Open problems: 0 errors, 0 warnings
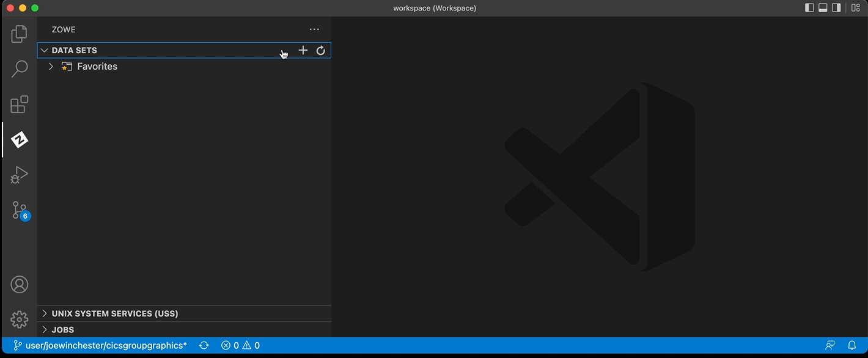The height and width of the screenshot is (358, 868). 240,345
